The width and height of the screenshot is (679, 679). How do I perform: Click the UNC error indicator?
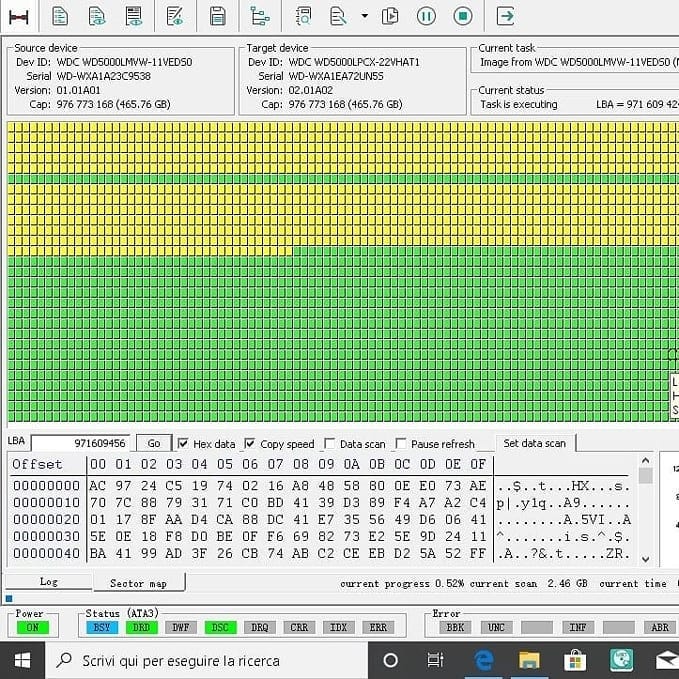pyautogui.click(x=496, y=627)
